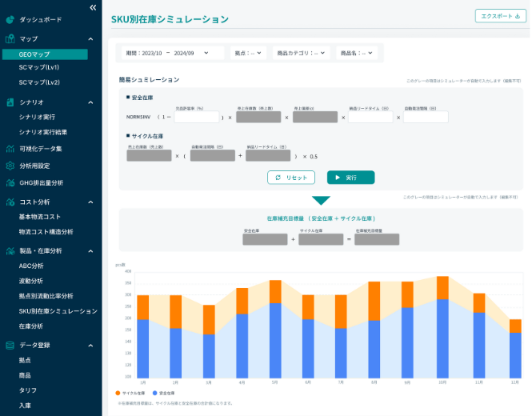The width and height of the screenshot is (532, 416).
Task: Open the ダッシュボード pie chart icon
Action: click(10, 20)
